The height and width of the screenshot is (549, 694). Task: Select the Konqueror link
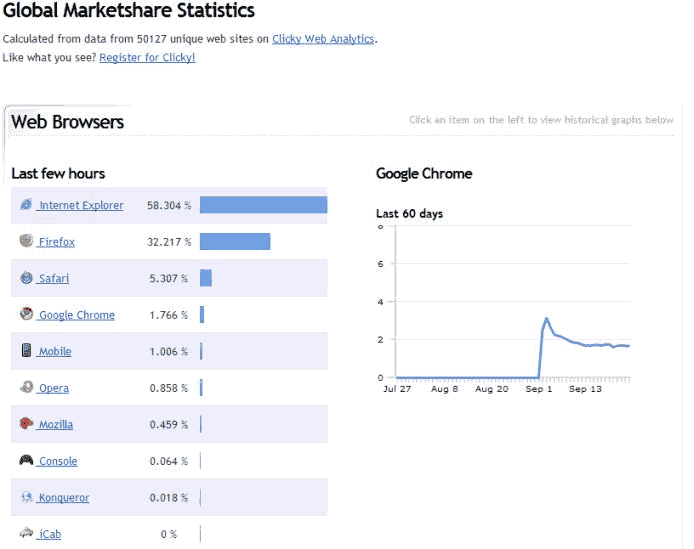(64, 498)
